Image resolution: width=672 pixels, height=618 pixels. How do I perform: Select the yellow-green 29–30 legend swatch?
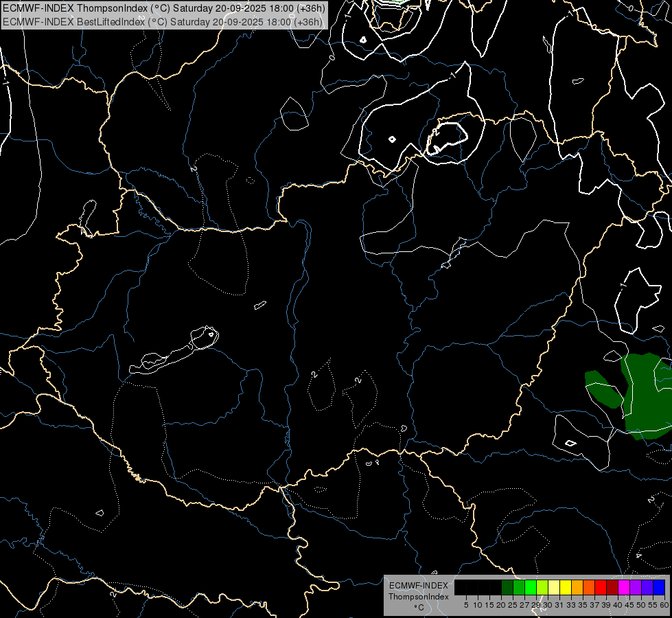pos(542,587)
